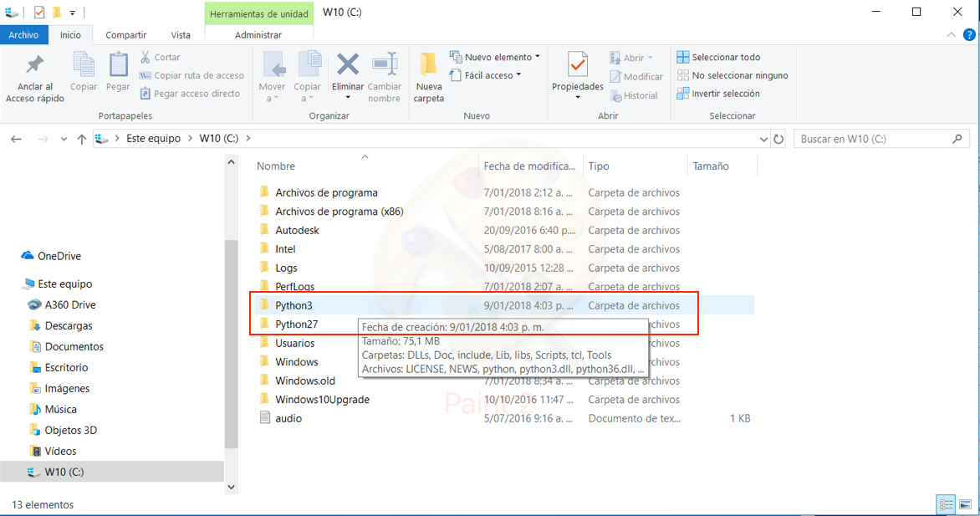Click Copiar ruta de acceso
Screen dimensions: 980x516
click(191, 75)
